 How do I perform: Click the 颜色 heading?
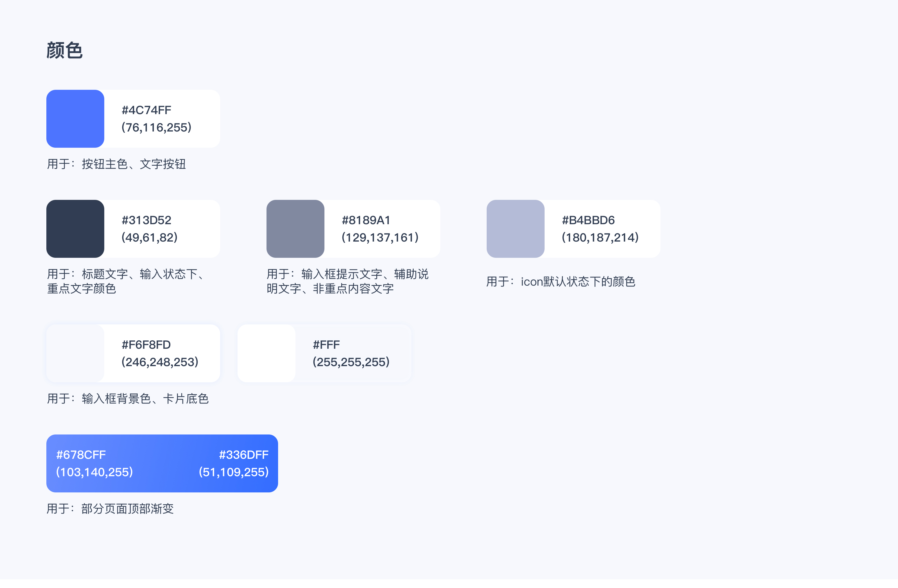coord(65,50)
